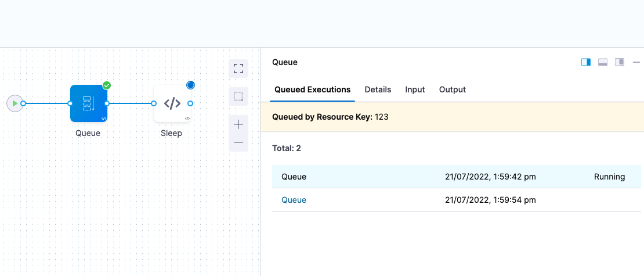View the Output tab
The image size is (644, 276).
point(453,89)
